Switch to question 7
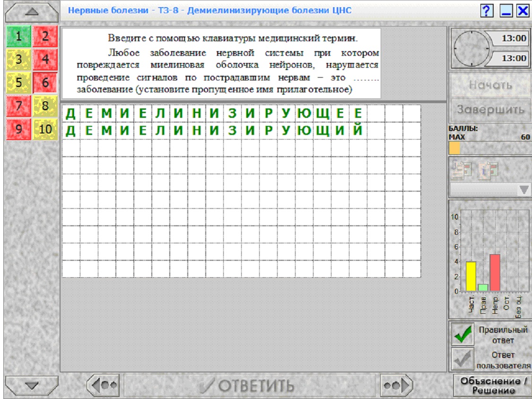532x399 pixels. click(18, 106)
